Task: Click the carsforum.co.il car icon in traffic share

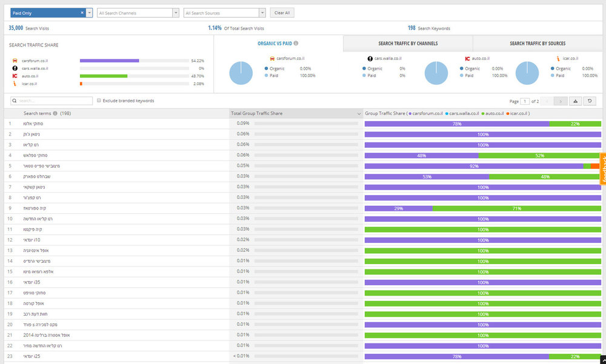Action: point(15,61)
